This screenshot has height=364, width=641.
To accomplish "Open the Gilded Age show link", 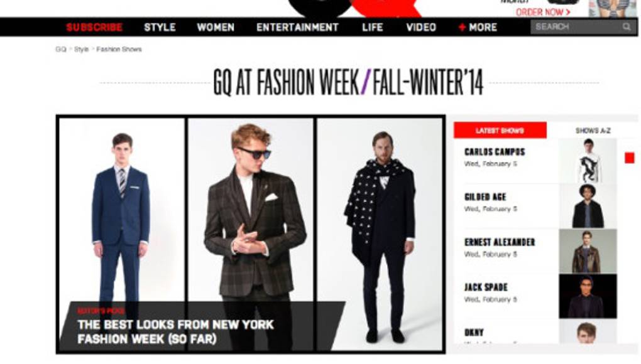I will coord(485,197).
